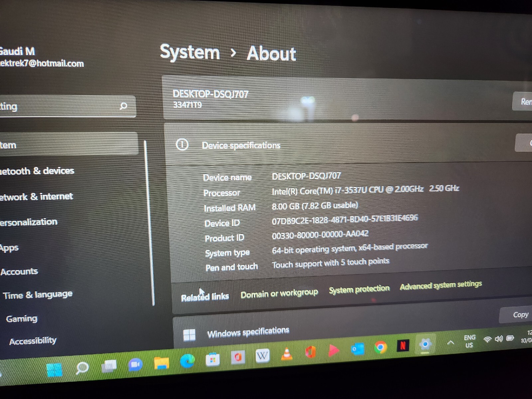Open Wikipedia app on taskbar
Screen dimensions: 532x399
tap(262, 356)
